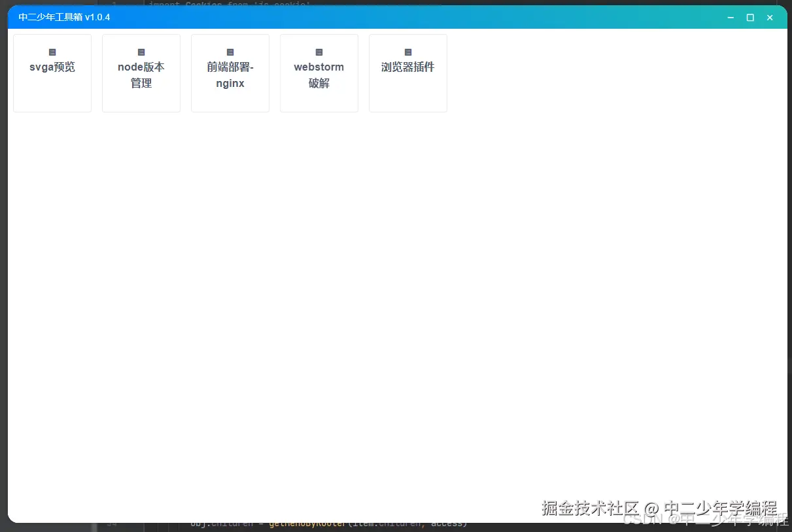Open the node版本管理 tool
The width and height of the screenshot is (792, 532).
141,73
